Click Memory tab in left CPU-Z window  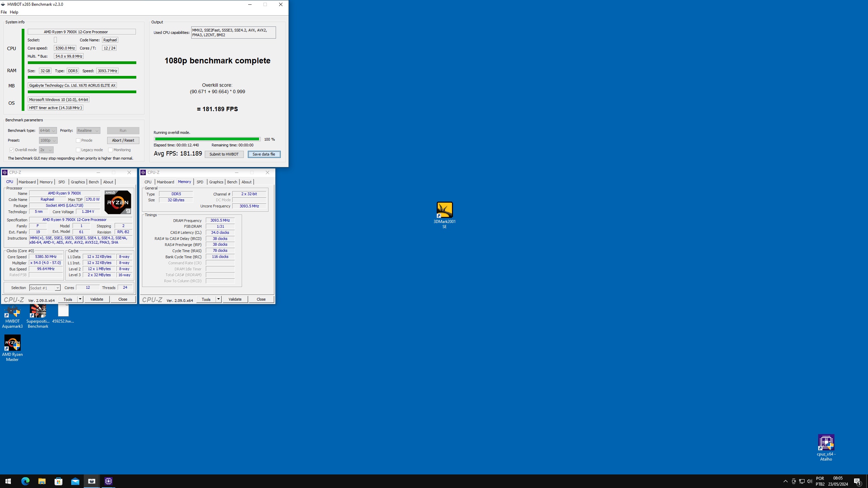pyautogui.click(x=46, y=182)
